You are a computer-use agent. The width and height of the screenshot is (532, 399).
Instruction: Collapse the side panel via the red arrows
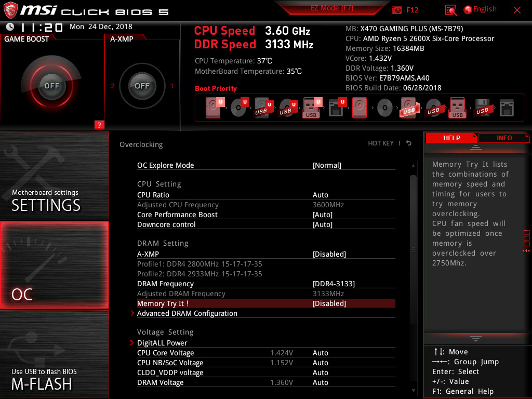point(526,251)
